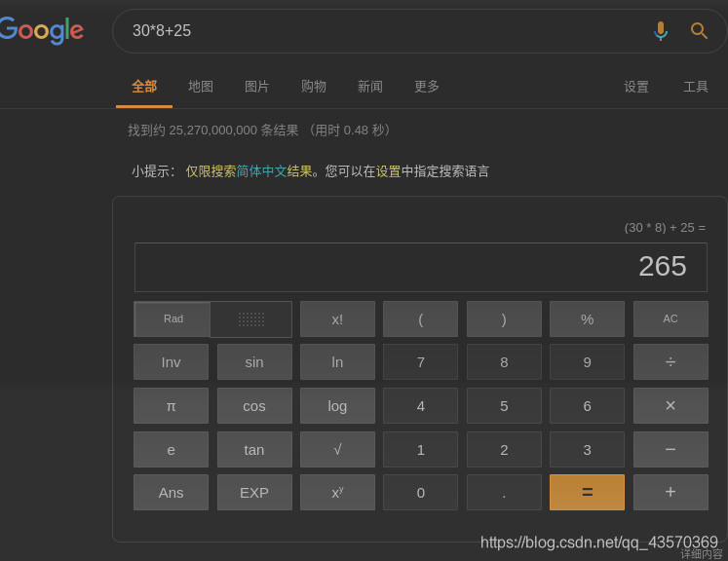This screenshot has width=728, height=561.
Task: Click the sin function key
Action: (254, 362)
